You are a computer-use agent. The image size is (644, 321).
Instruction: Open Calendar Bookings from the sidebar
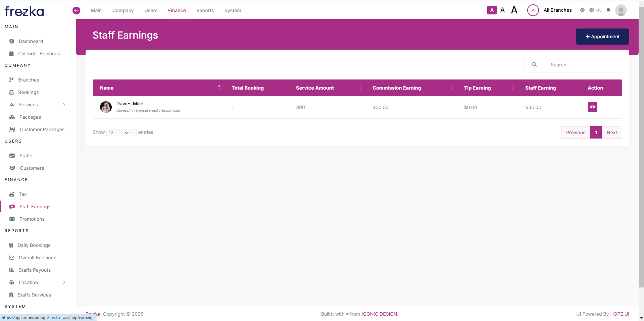coord(39,53)
